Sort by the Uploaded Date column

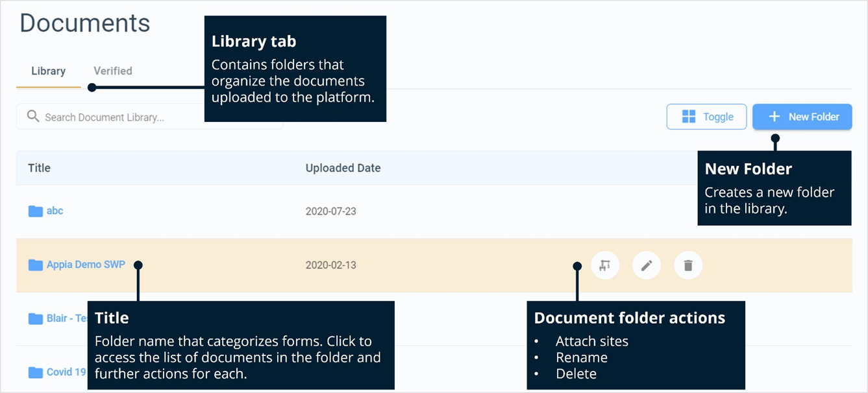[343, 168]
